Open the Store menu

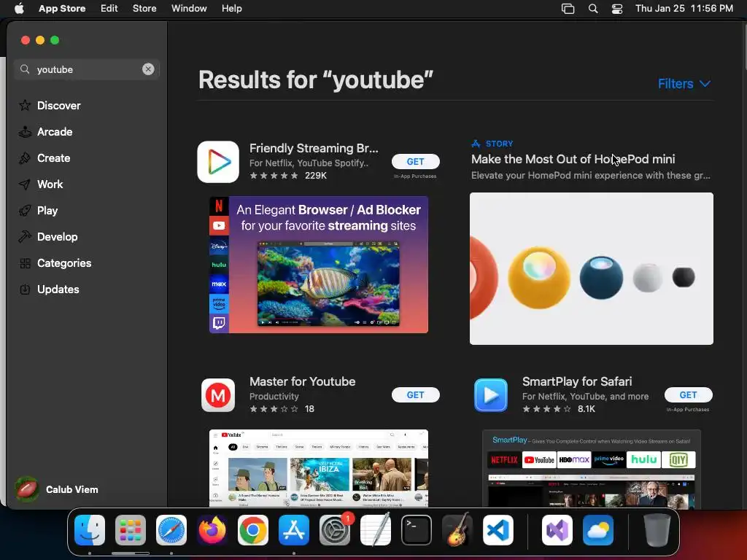point(144,9)
